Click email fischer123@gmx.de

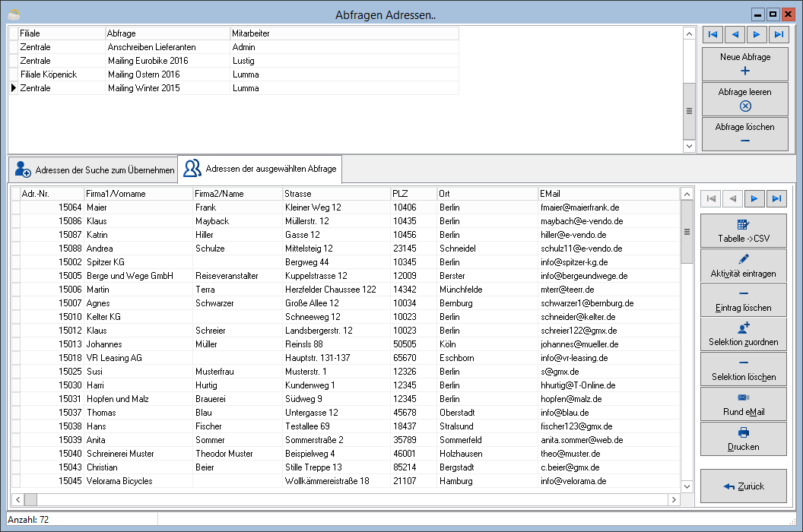click(x=576, y=426)
